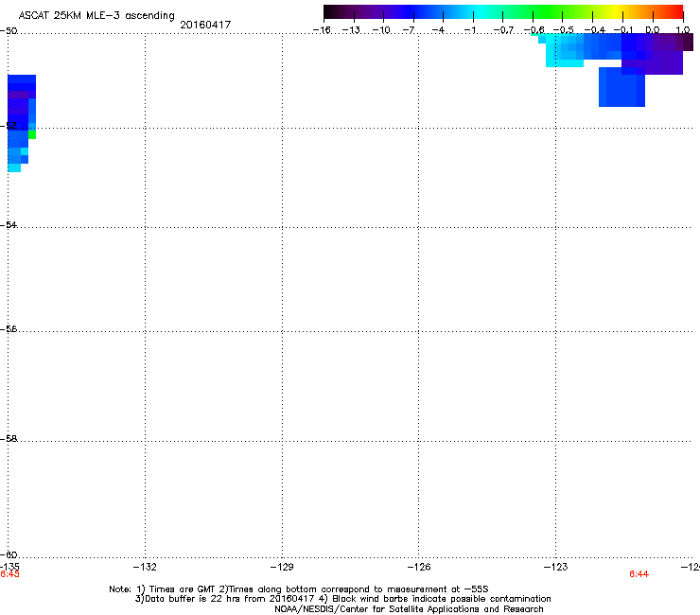The width and height of the screenshot is (700, 615).
Task: Click the large blue data block below the top-right swath
Action: tap(621, 87)
